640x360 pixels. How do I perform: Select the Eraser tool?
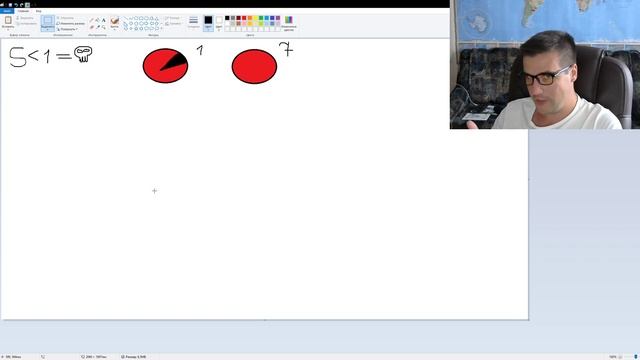tap(91, 27)
